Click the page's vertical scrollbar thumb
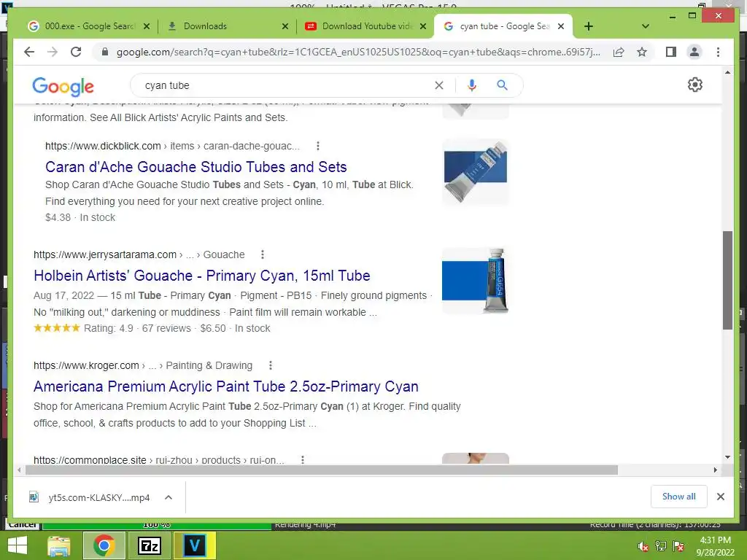The height and width of the screenshot is (560, 747). click(x=727, y=280)
